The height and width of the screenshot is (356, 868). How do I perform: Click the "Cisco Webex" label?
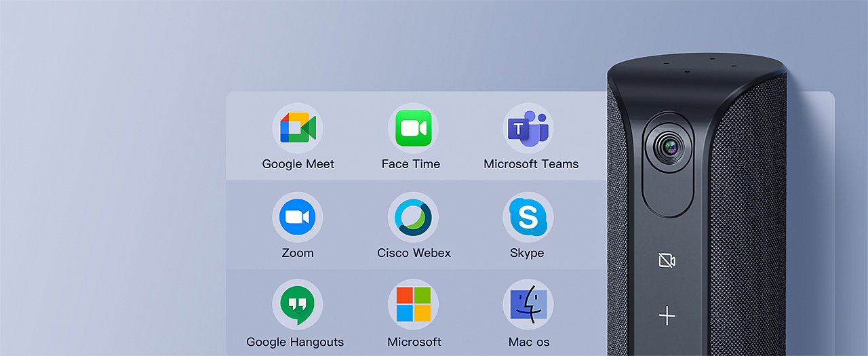click(x=414, y=253)
